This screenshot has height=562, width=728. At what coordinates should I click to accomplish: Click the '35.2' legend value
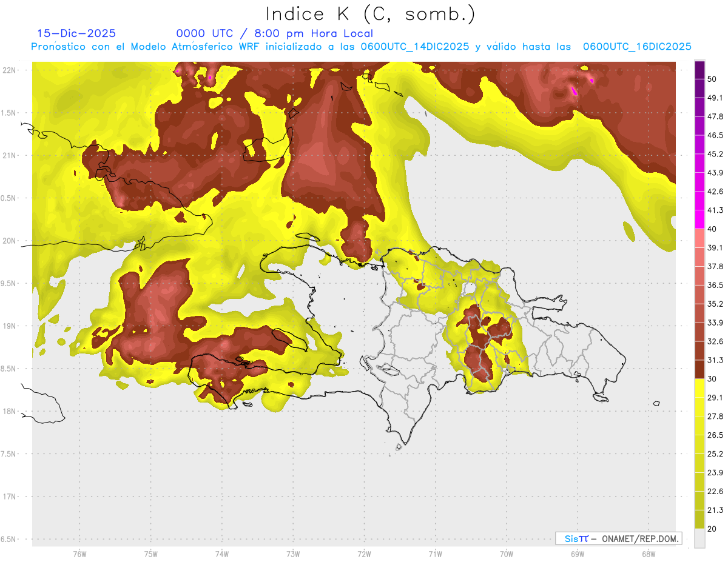tap(715, 304)
